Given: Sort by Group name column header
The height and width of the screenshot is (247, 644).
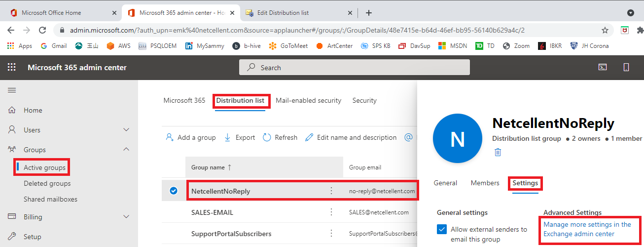Looking at the screenshot, I should tap(211, 167).
